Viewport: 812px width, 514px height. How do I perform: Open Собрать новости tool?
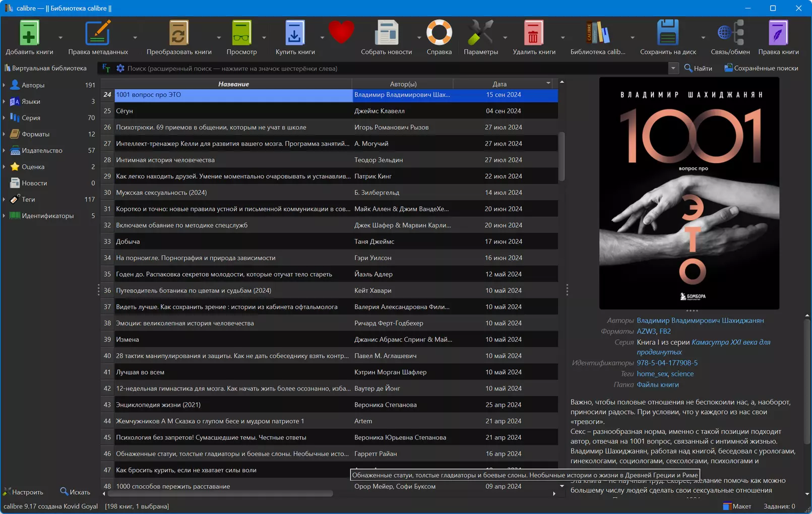coord(386,33)
